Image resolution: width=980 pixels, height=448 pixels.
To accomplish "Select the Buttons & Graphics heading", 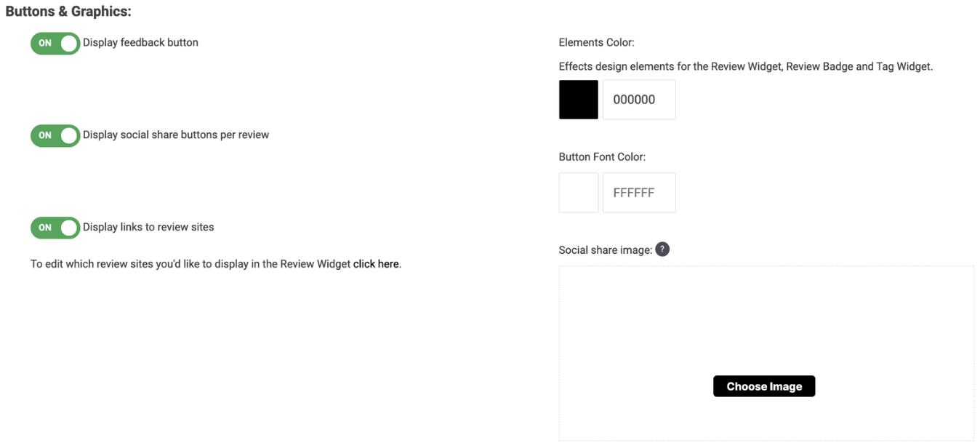I will click(68, 12).
